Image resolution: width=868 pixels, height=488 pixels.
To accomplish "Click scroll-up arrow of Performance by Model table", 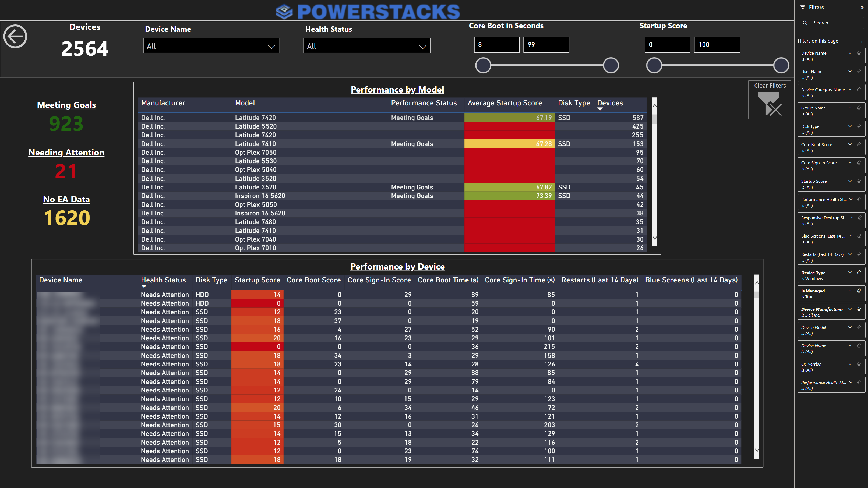I will [x=654, y=106].
